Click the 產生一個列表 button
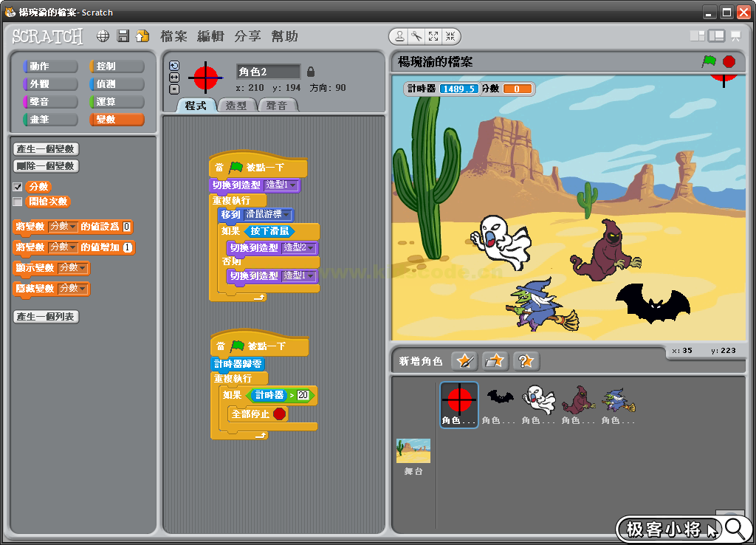The width and height of the screenshot is (756, 545). point(46,317)
